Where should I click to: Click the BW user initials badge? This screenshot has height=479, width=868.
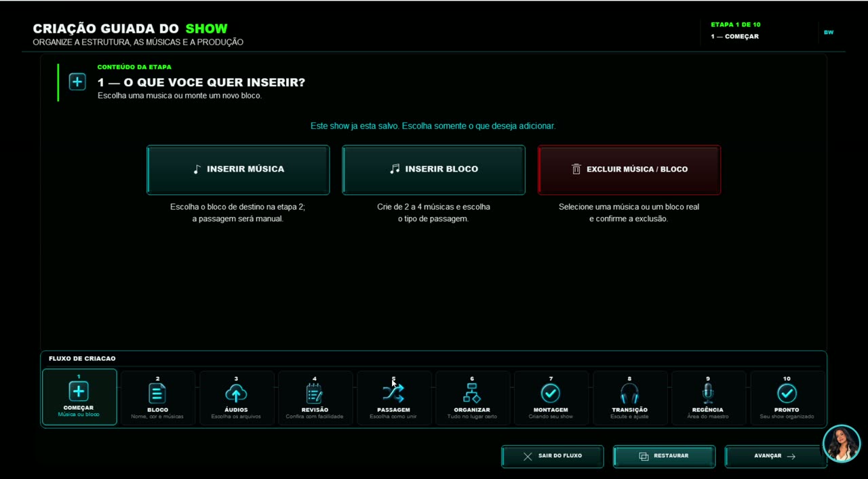(829, 33)
